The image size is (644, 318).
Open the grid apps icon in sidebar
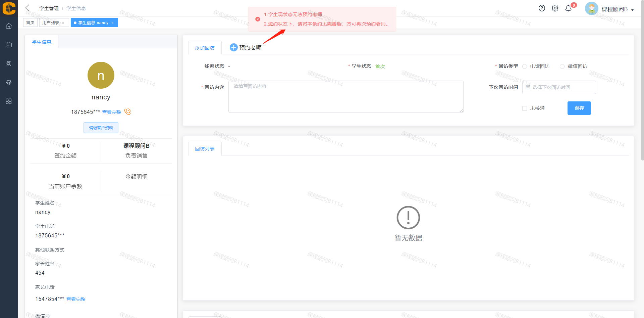click(9, 101)
